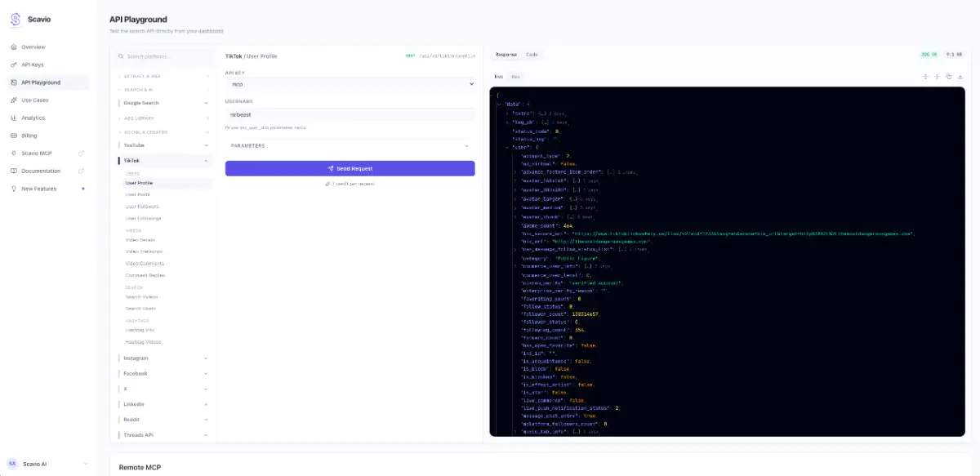
Task: Click the Send Request button
Action: click(350, 168)
